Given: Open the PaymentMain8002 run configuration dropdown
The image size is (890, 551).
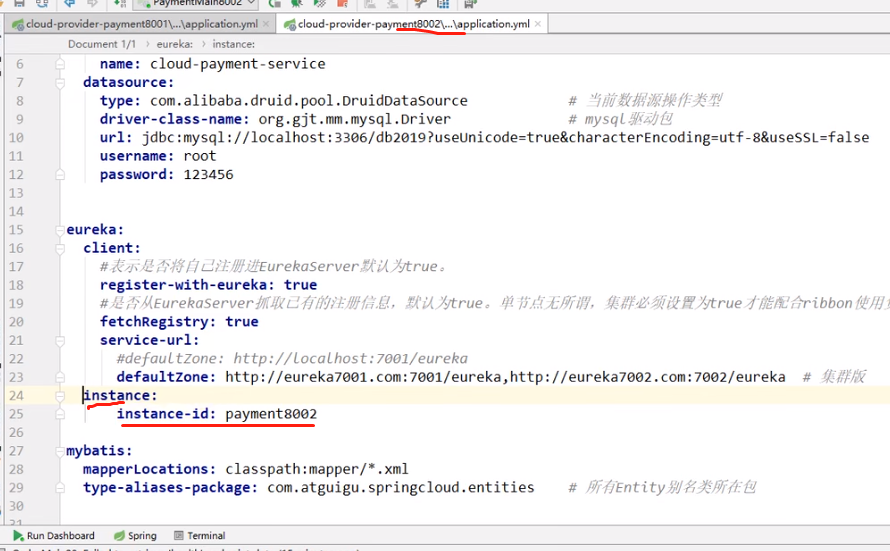Looking at the screenshot, I should 195,3.
